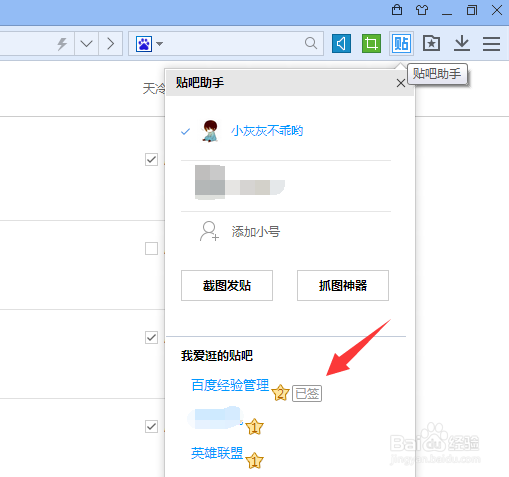The width and height of the screenshot is (509, 477).
Task: Uncheck the third page checkbox
Action: coord(151,337)
